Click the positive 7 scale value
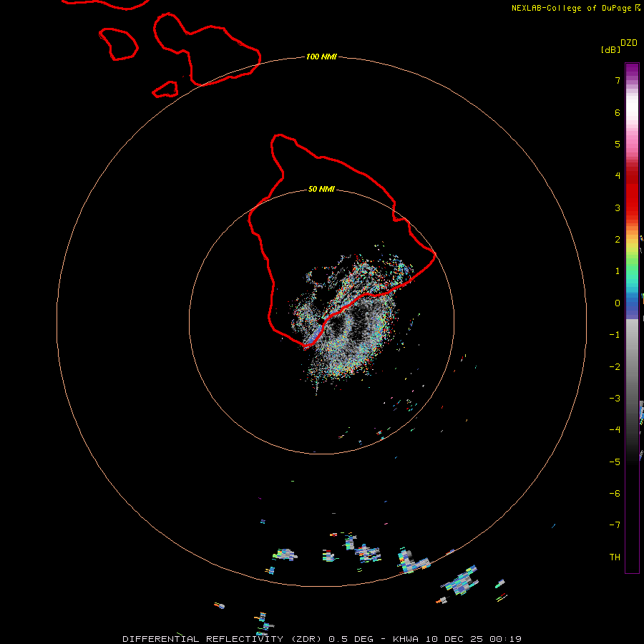The image size is (644, 644). coord(618,80)
